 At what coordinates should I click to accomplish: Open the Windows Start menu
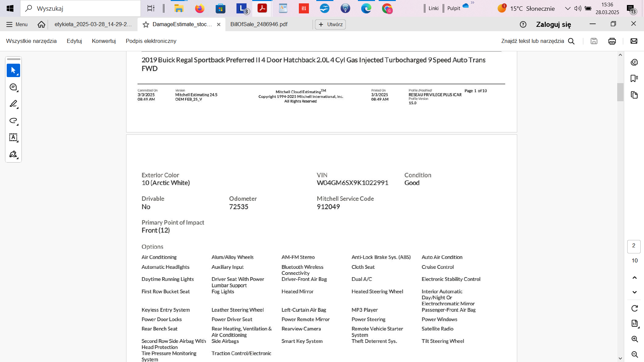tap(10, 8)
